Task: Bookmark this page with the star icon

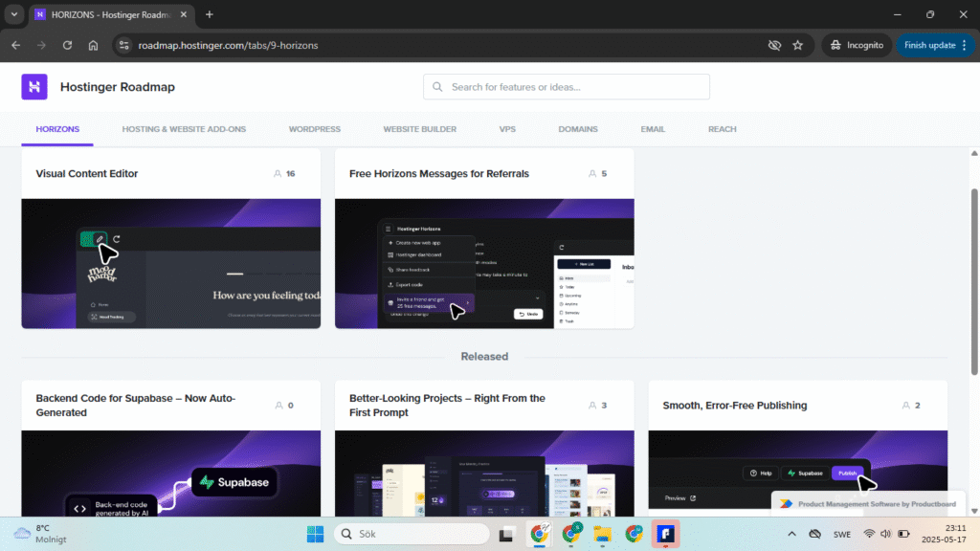Action: 798,45
